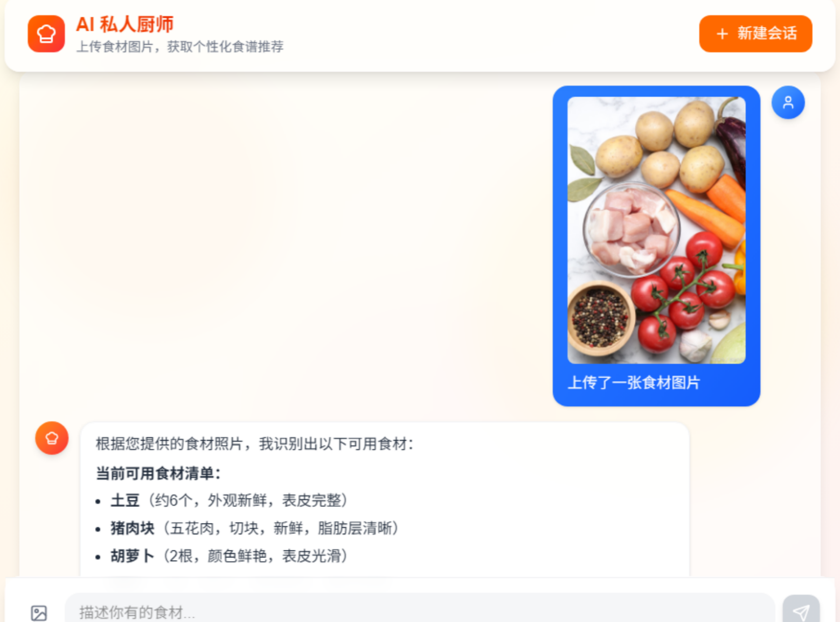Select the 土豆 list item

[229, 500]
